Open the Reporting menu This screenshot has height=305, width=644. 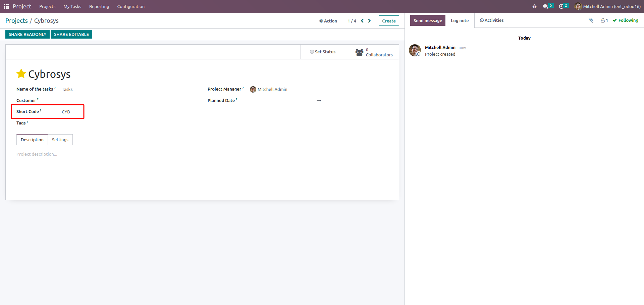99,6
